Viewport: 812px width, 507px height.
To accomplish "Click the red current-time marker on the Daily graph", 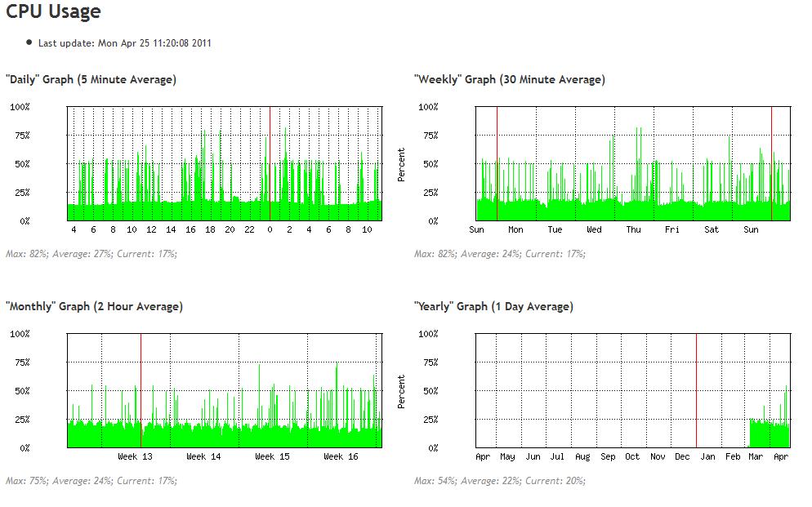I will point(270,163).
